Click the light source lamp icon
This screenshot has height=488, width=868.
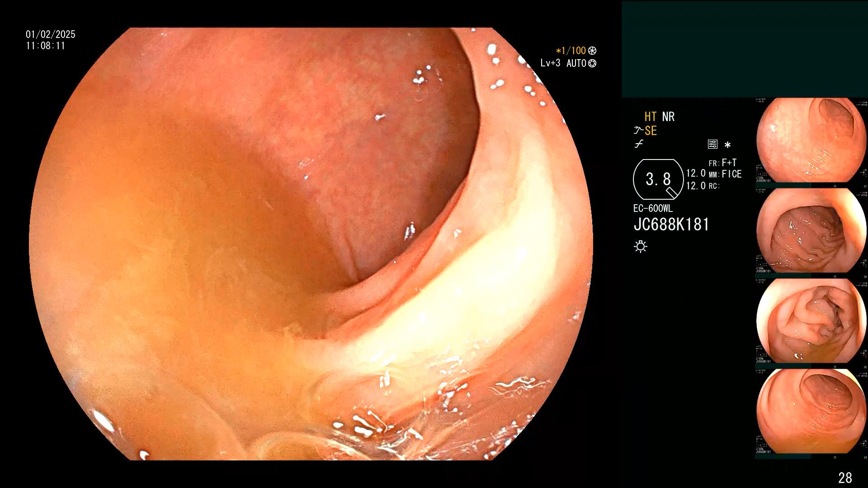pos(641,246)
